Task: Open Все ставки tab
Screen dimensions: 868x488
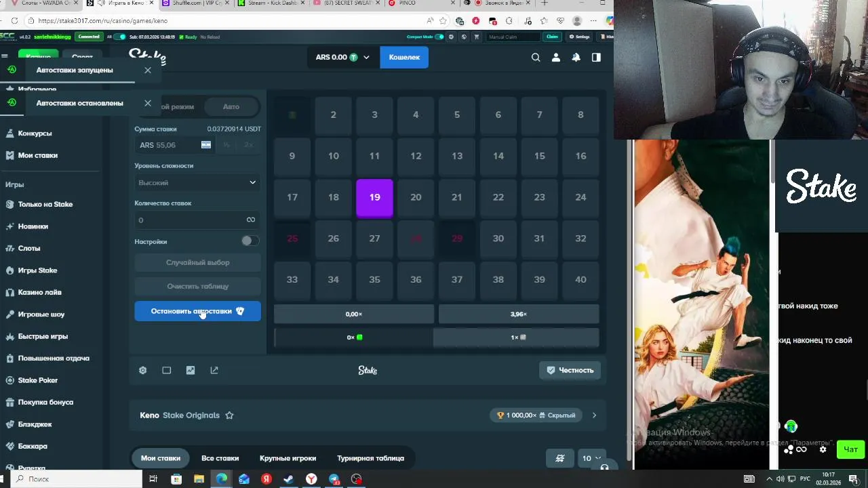Action: click(x=220, y=458)
